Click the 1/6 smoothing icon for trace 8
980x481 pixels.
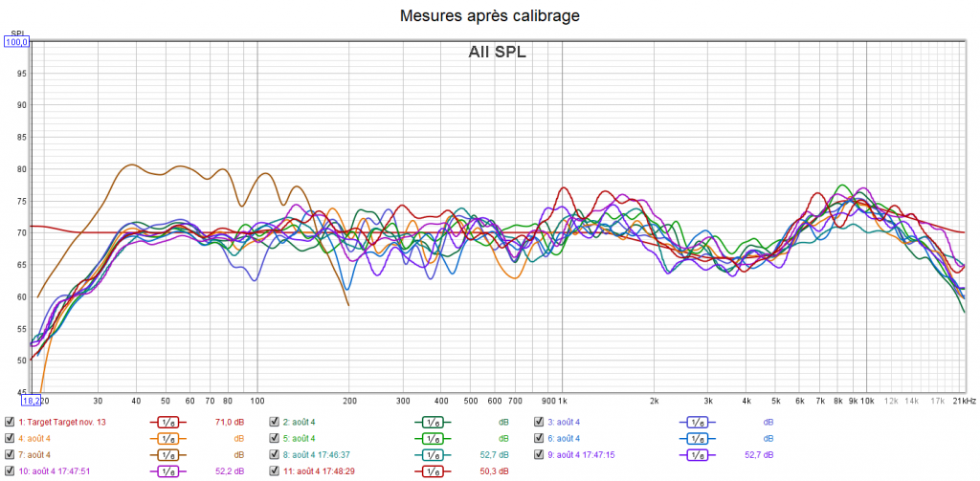tap(433, 454)
